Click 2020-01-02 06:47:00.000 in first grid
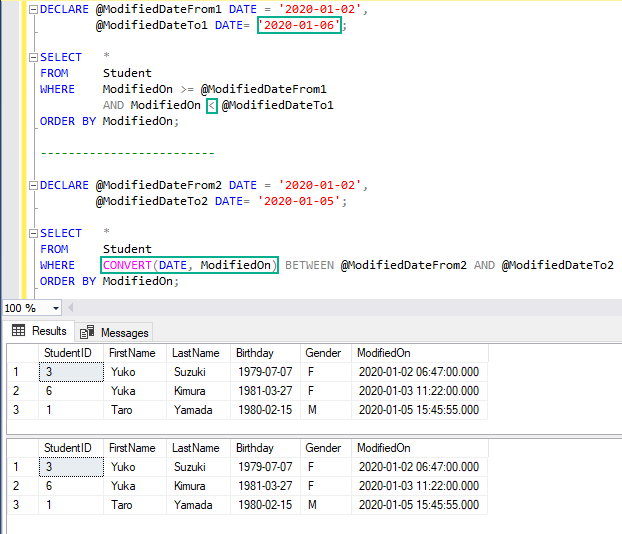 420,372
